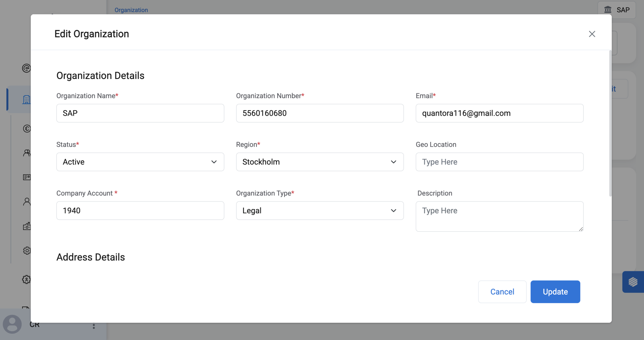Click the euro currency sidebar icon
The image size is (644, 340).
27,129
